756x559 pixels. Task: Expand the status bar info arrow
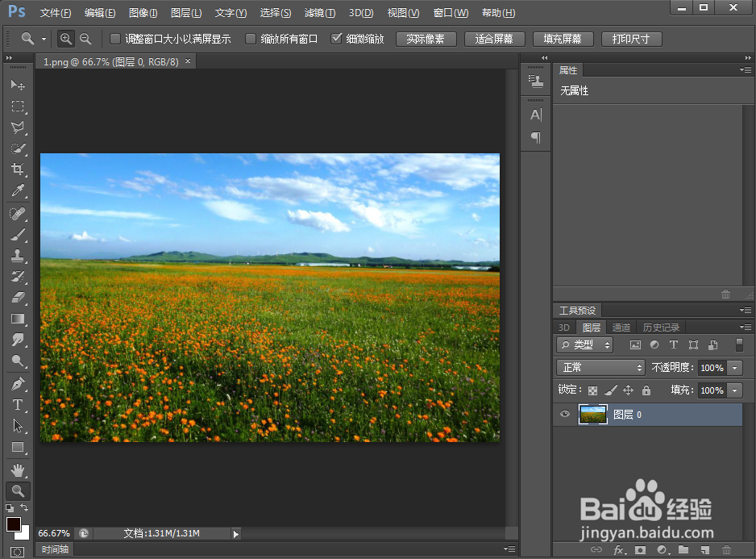pyautogui.click(x=236, y=534)
